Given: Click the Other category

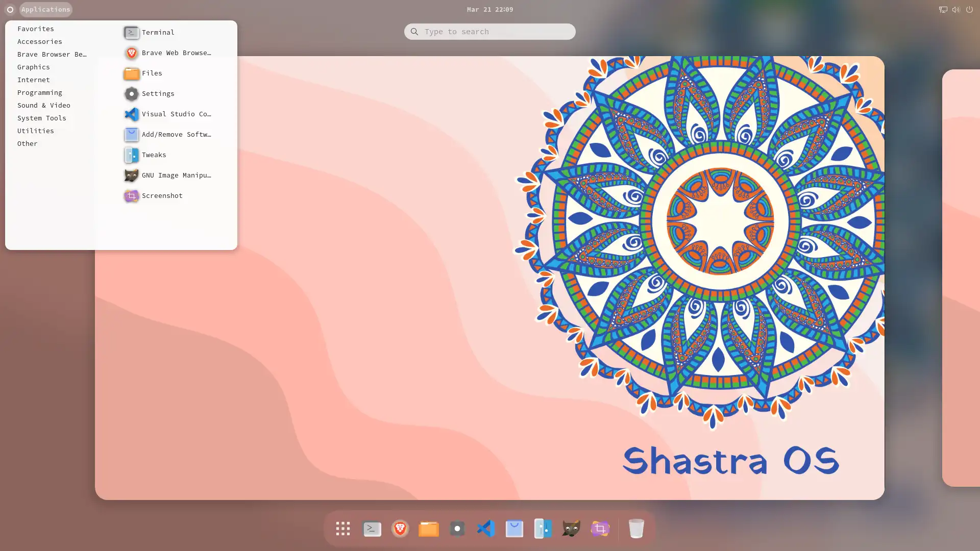Looking at the screenshot, I should pos(27,143).
